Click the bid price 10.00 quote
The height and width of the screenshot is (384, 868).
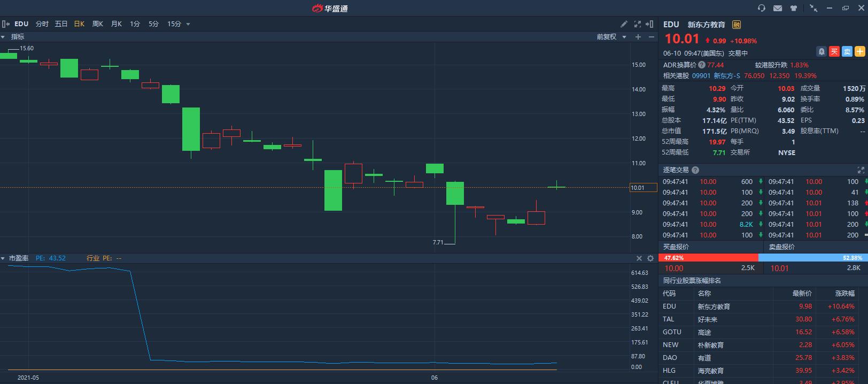point(674,268)
